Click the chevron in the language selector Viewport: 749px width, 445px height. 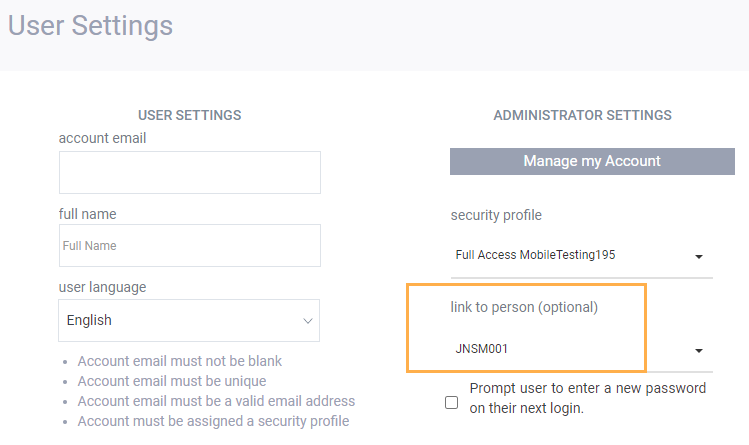(x=307, y=321)
